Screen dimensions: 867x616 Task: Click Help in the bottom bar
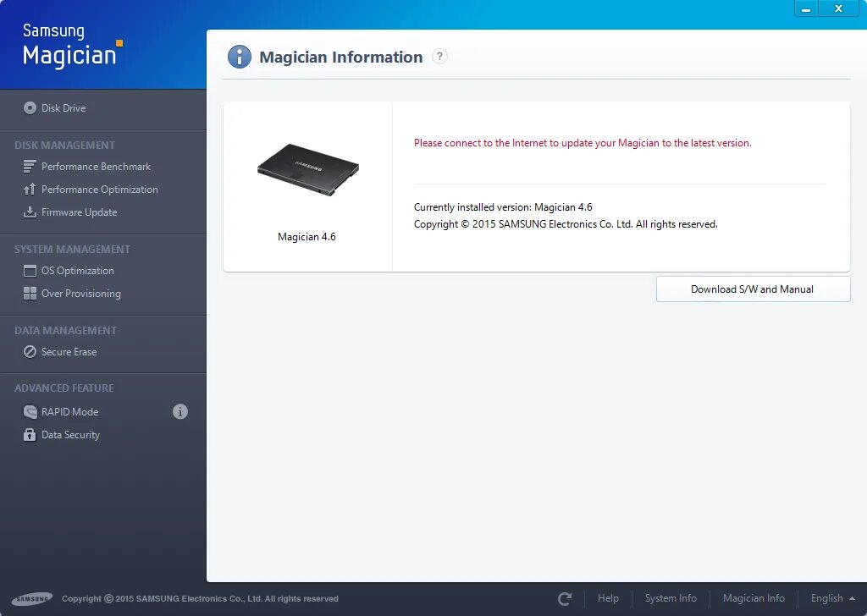[608, 597]
